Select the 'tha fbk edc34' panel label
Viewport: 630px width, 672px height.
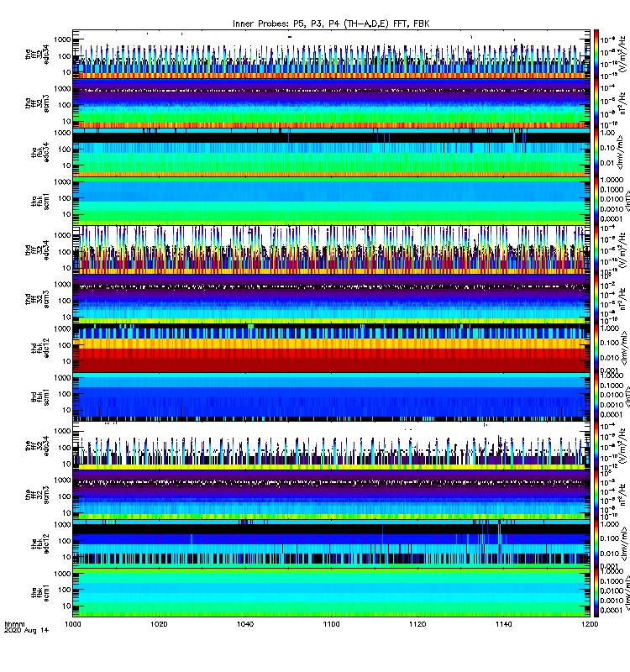pos(40,153)
